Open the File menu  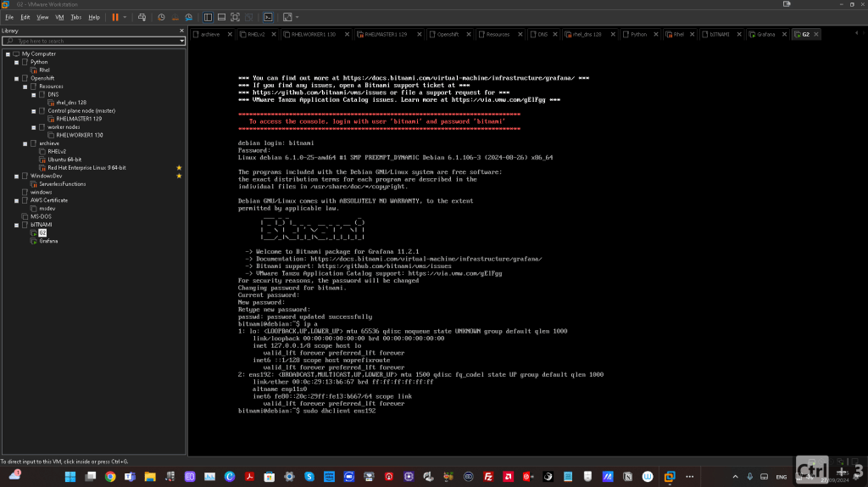pyautogui.click(x=9, y=17)
